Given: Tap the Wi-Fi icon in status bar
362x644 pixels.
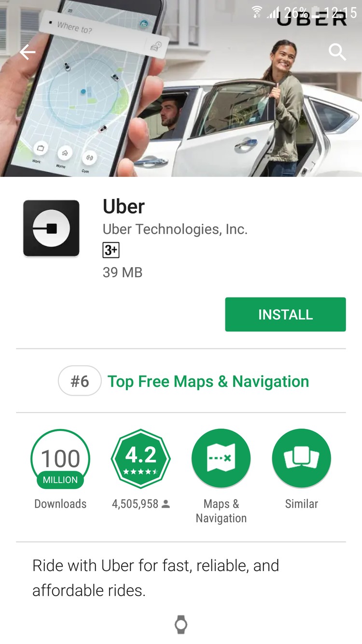Looking at the screenshot, I should (257, 12).
